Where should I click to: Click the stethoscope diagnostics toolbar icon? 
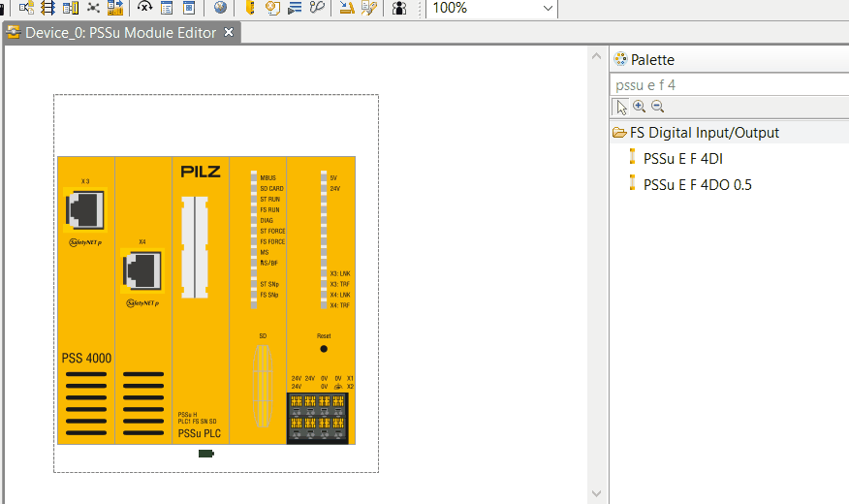317,8
